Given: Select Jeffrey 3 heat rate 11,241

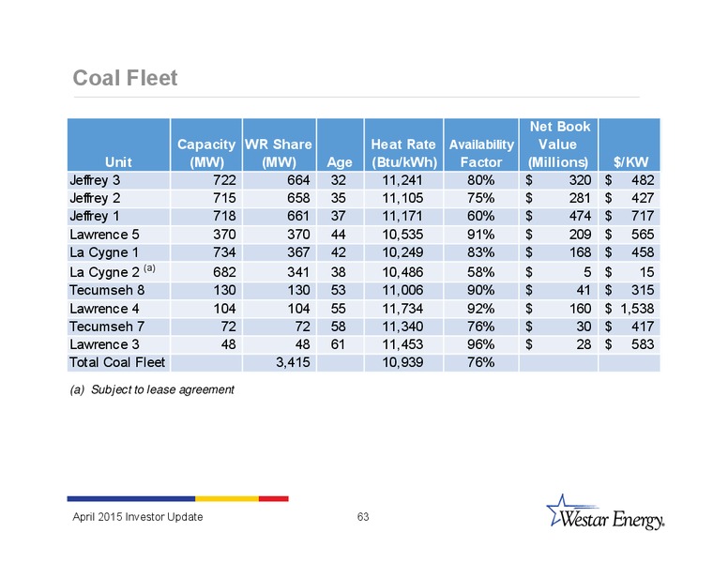Looking at the screenshot, I should [x=402, y=180].
